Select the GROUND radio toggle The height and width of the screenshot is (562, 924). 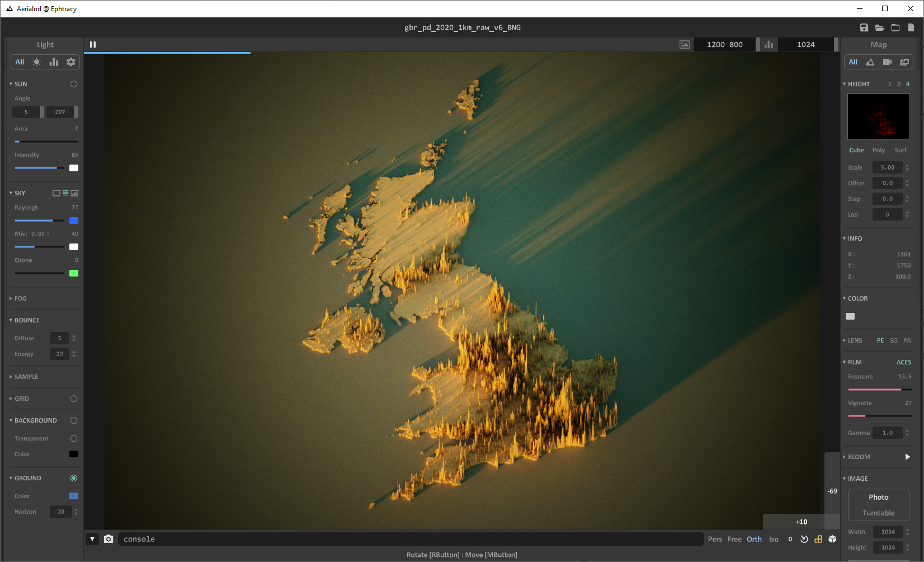[x=73, y=477]
